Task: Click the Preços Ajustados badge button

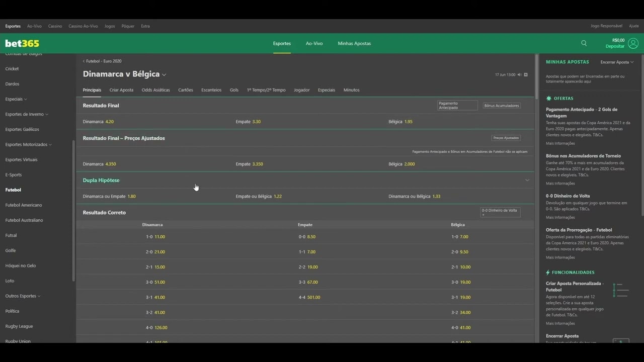Action: [x=506, y=138]
